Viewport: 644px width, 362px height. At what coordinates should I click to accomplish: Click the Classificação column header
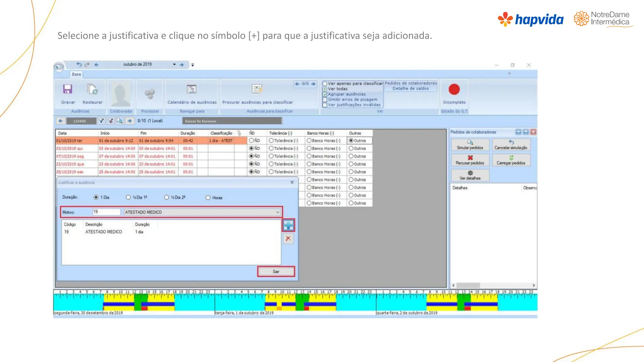pos(221,133)
